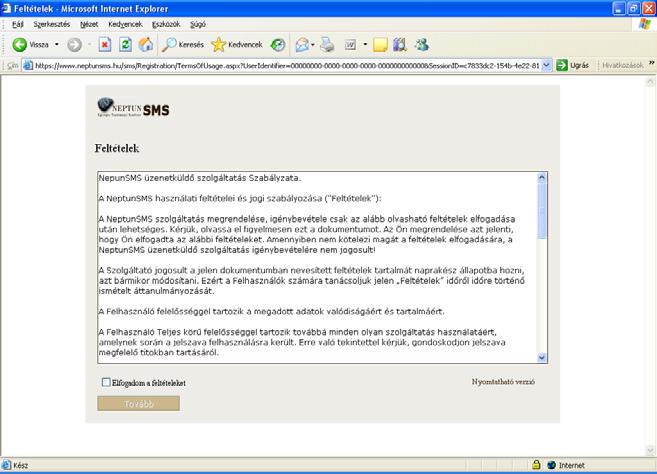Click the Ugrás go button
This screenshot has width=657, height=474.
pos(572,65)
